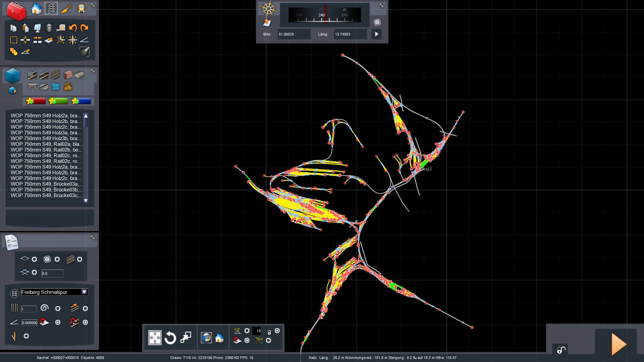Click the rotate tool in bottom toolbar
The width and height of the screenshot is (644, 362).
click(170, 338)
